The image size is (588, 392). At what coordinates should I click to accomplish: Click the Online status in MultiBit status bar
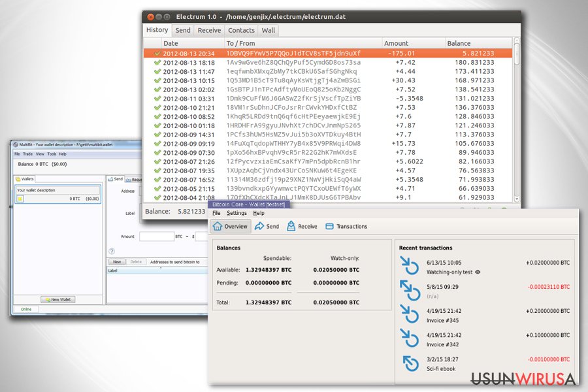pos(26,309)
